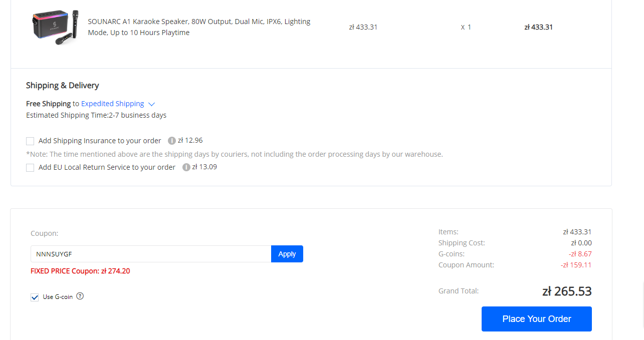Click the G-coins discount value -zł 8.67

click(x=580, y=254)
